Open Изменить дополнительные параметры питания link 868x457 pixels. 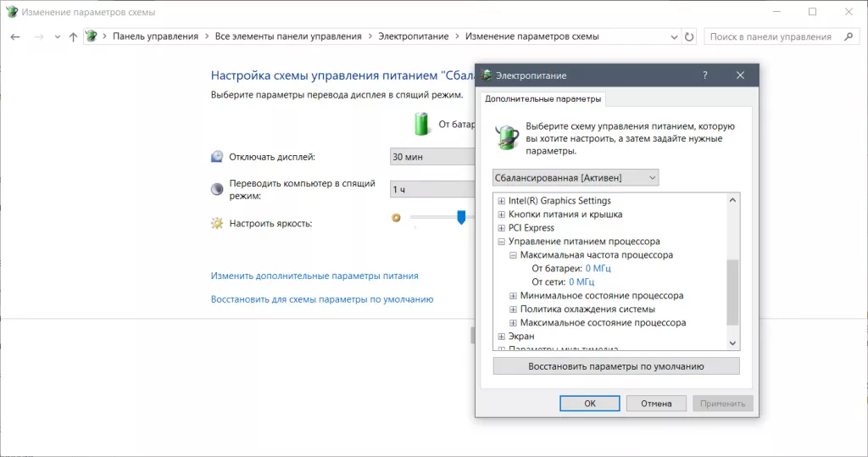tap(314, 276)
